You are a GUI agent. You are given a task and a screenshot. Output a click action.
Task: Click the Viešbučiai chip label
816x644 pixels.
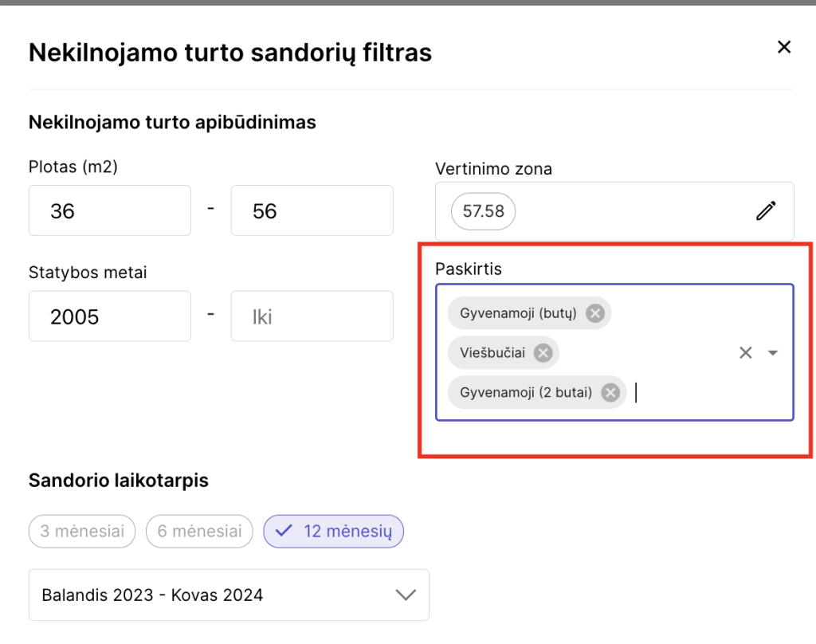[492, 353]
